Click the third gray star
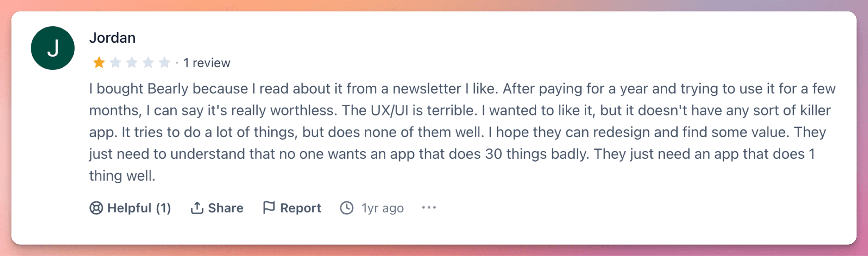The image size is (868, 256). tap(132, 62)
